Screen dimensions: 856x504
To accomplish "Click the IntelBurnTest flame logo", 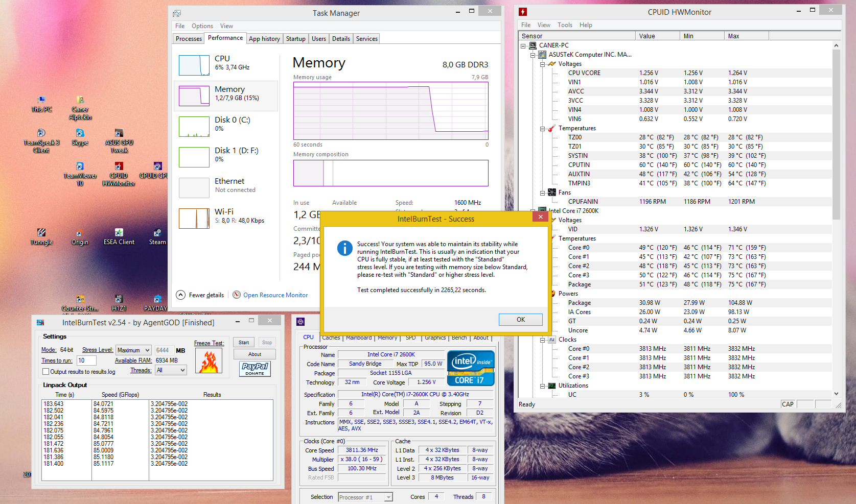I will click(x=209, y=361).
